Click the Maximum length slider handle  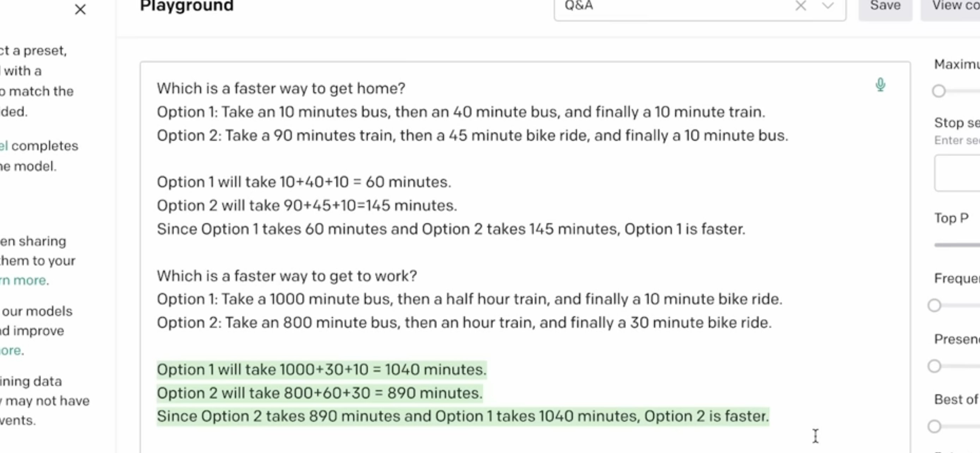tap(939, 91)
